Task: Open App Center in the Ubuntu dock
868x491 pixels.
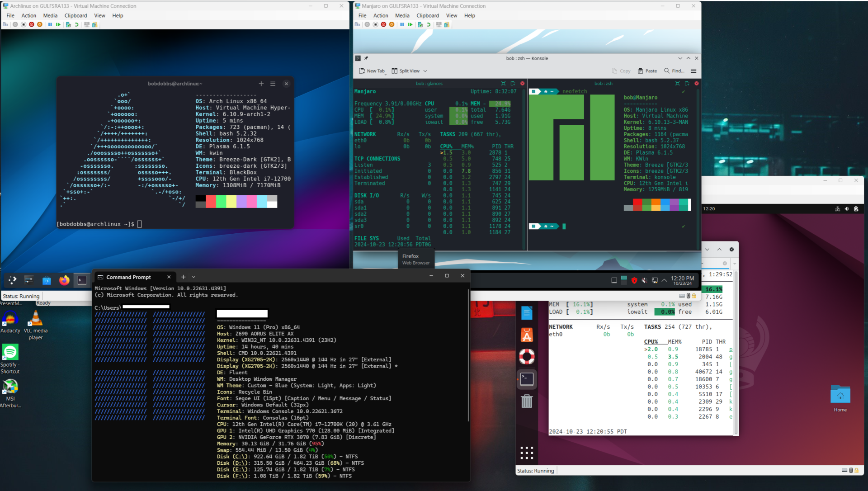Action: tap(527, 335)
